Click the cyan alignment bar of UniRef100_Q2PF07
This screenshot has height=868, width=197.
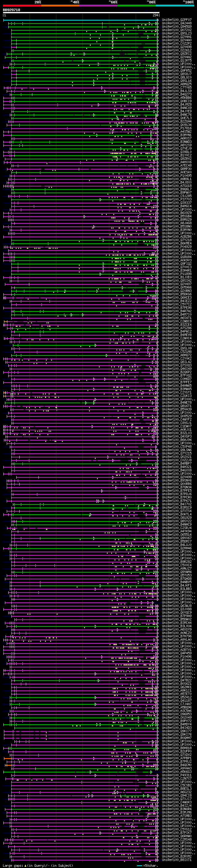click(x=81, y=20)
